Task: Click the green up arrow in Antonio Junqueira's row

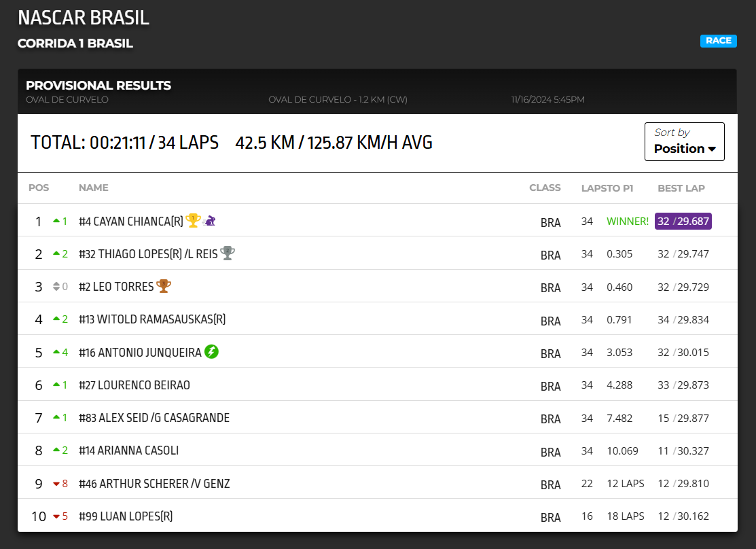Action: (x=56, y=352)
